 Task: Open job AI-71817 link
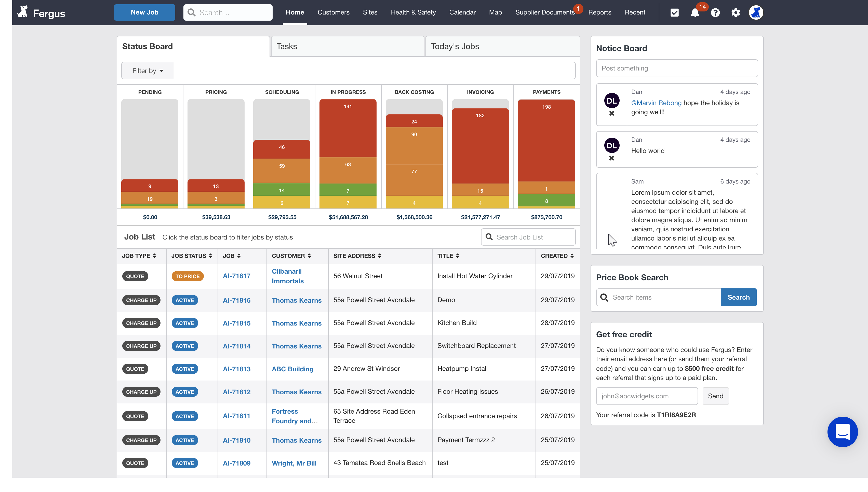(236, 276)
